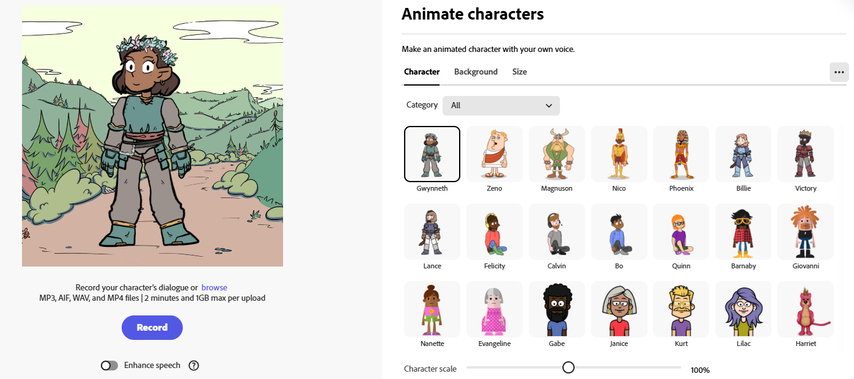Select the Billie character
Viewport: 854px width, 379px height.
(743, 154)
